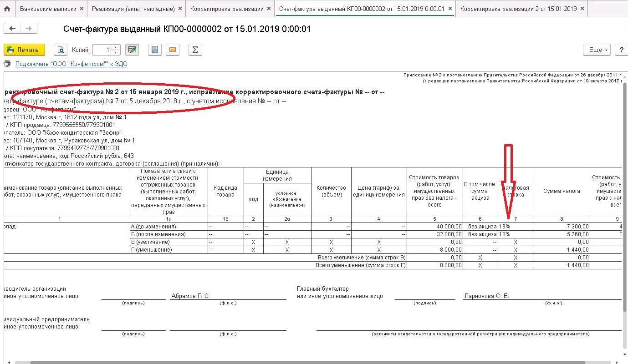Click the Количество (объем) column header
Image resolution: width=628 pixels, height=364 pixels.
tap(331, 191)
